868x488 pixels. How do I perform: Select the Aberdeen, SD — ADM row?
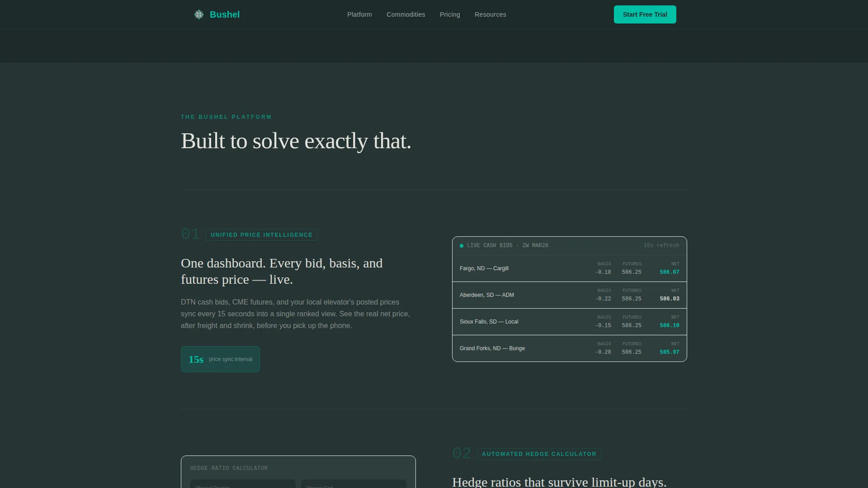[x=569, y=295]
